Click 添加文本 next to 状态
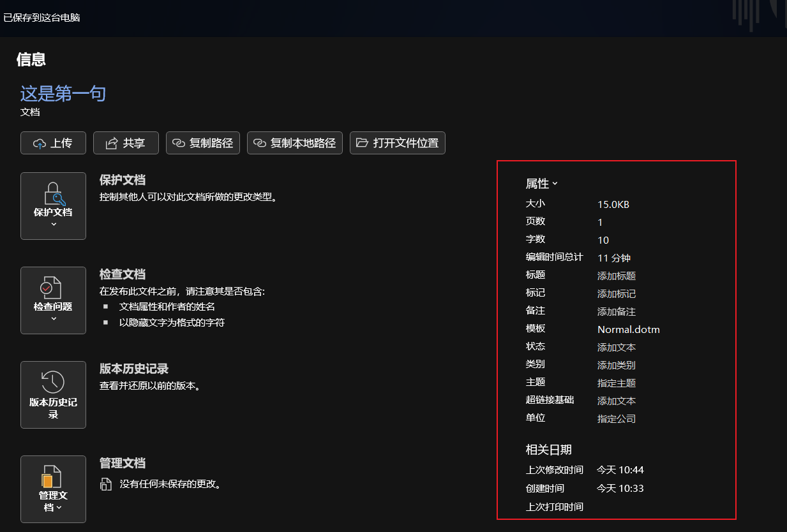Screen dimensions: 787x532 [616, 348]
